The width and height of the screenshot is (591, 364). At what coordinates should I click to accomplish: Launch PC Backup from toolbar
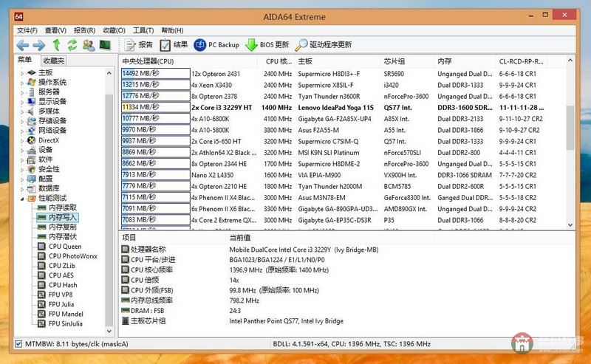(x=216, y=45)
